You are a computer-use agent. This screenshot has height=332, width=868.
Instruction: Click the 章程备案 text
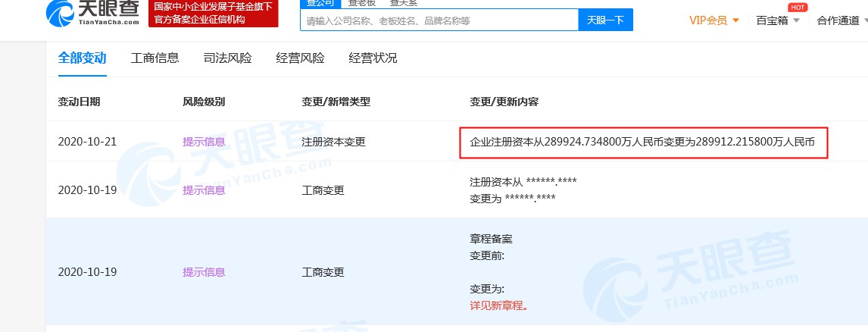(x=491, y=240)
